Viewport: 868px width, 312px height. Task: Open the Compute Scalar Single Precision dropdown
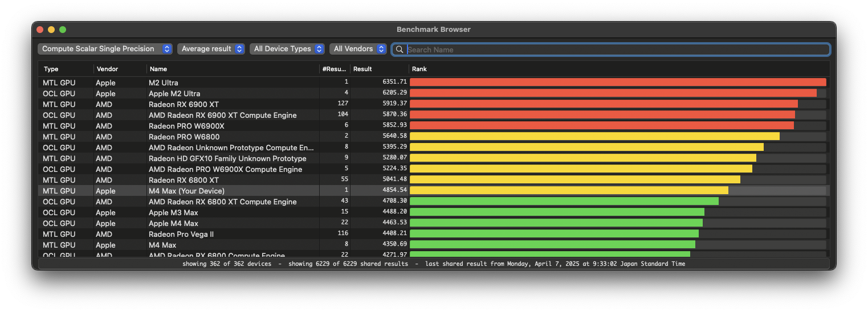click(x=105, y=49)
